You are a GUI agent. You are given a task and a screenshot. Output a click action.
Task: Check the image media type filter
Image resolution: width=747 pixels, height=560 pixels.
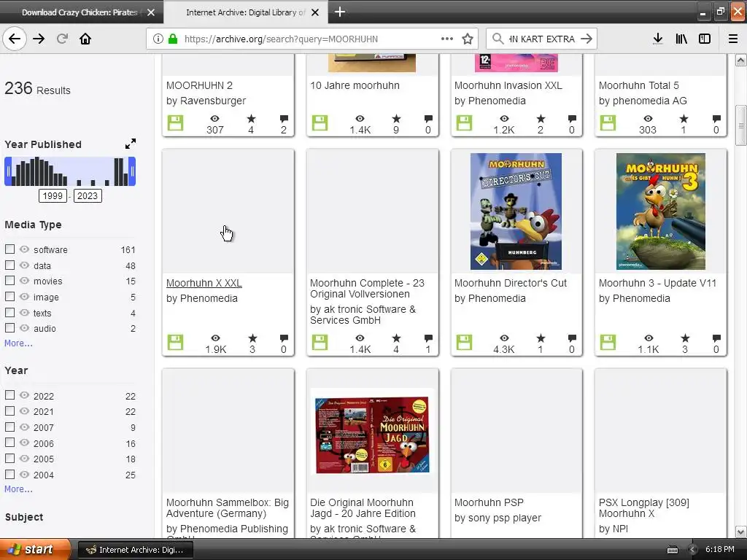click(x=9, y=296)
